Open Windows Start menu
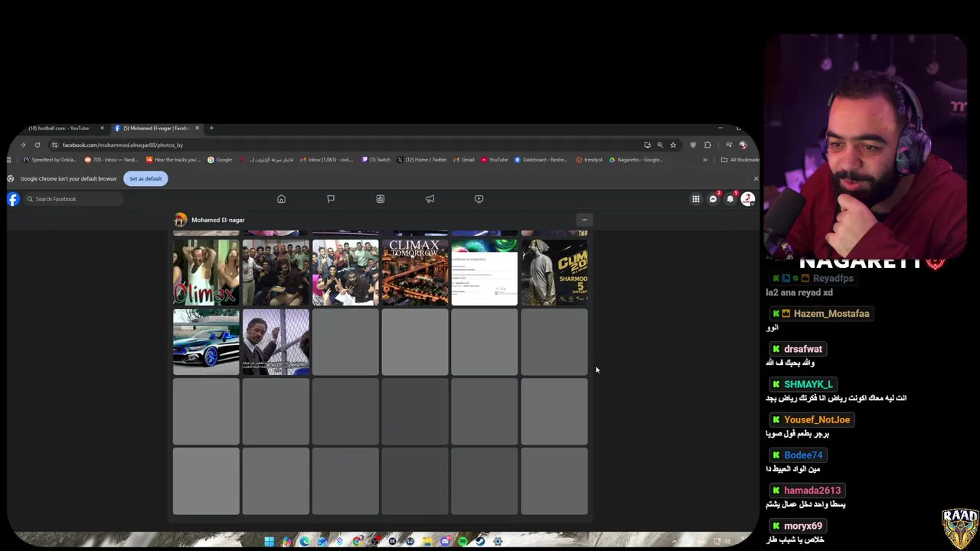Viewport: 980px width, 551px height. [269, 541]
